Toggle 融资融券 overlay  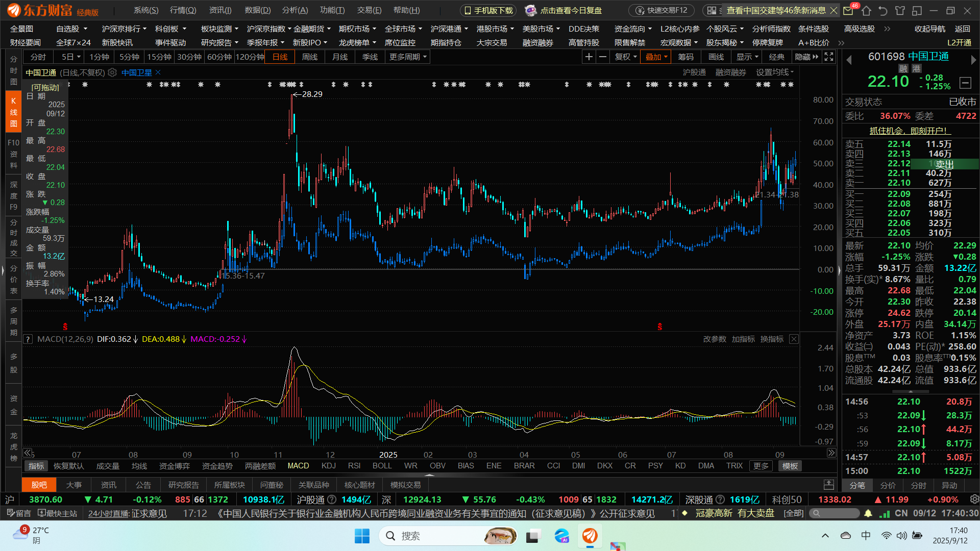[730, 72]
